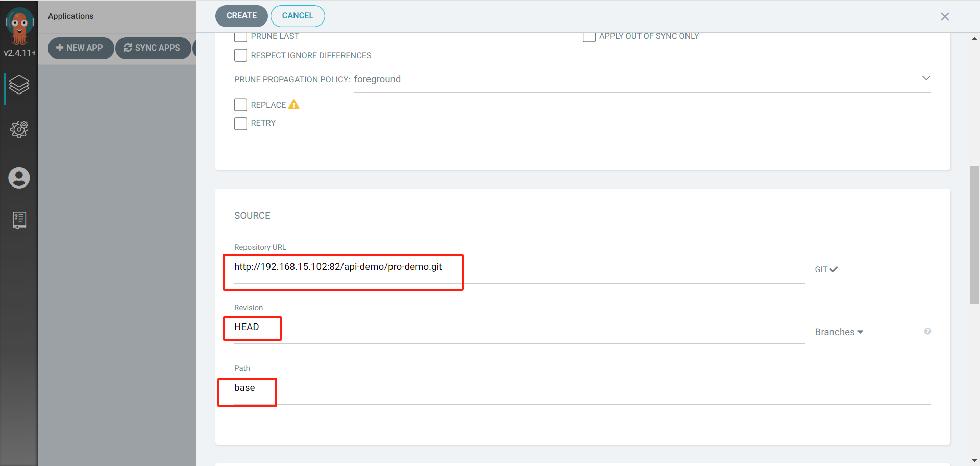This screenshot has height=466, width=980.
Task: Click the CREATE button
Action: click(241, 16)
